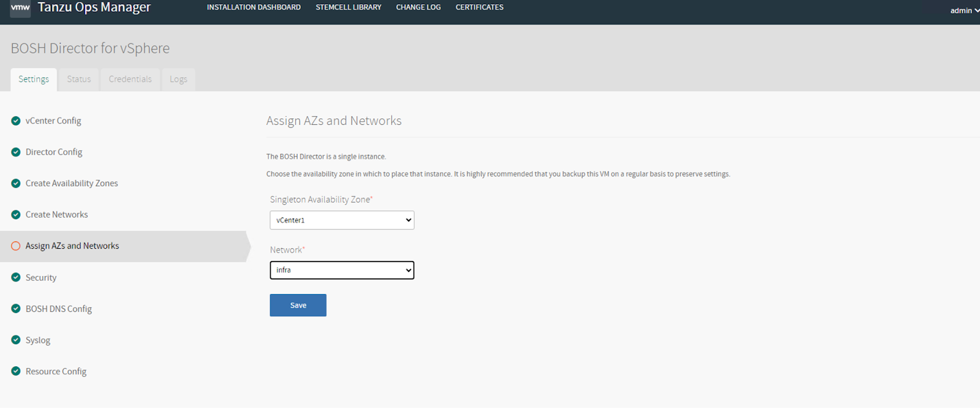Click the vmw logo icon
This screenshot has height=408, width=980.
click(x=20, y=8)
